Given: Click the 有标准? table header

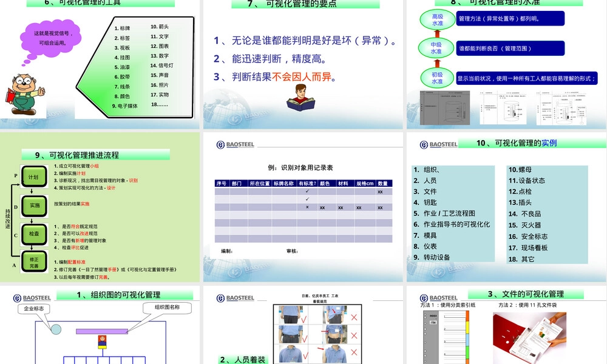Looking at the screenshot, I should [307, 183].
